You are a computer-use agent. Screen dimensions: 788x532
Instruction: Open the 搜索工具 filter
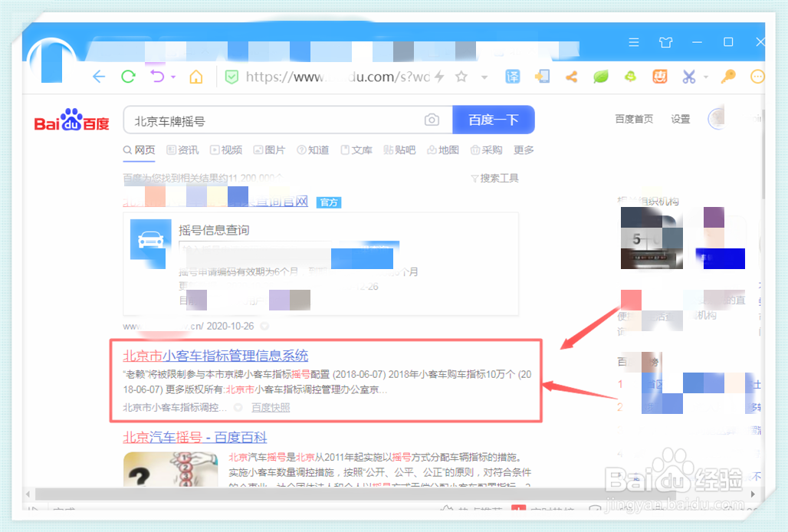point(494,179)
